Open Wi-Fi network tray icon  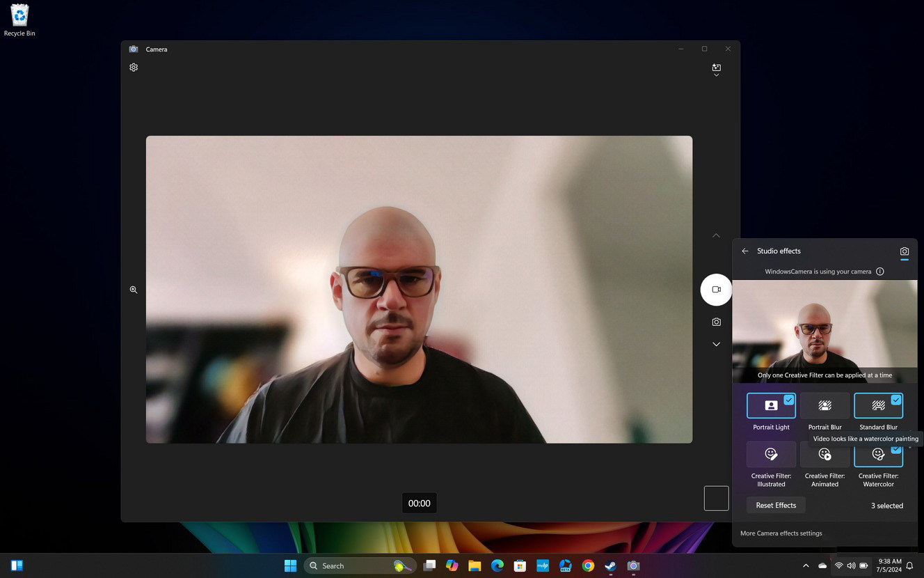point(839,565)
